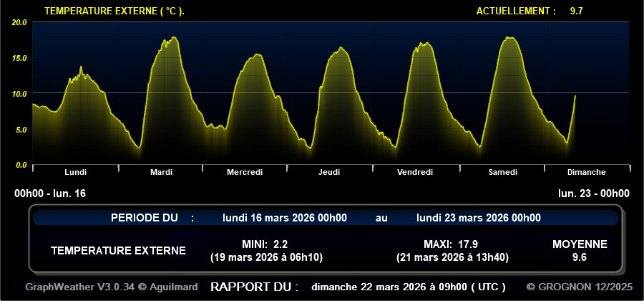The image size is (644, 301).
Task: Select the Mercredi day label
Action: point(245,172)
